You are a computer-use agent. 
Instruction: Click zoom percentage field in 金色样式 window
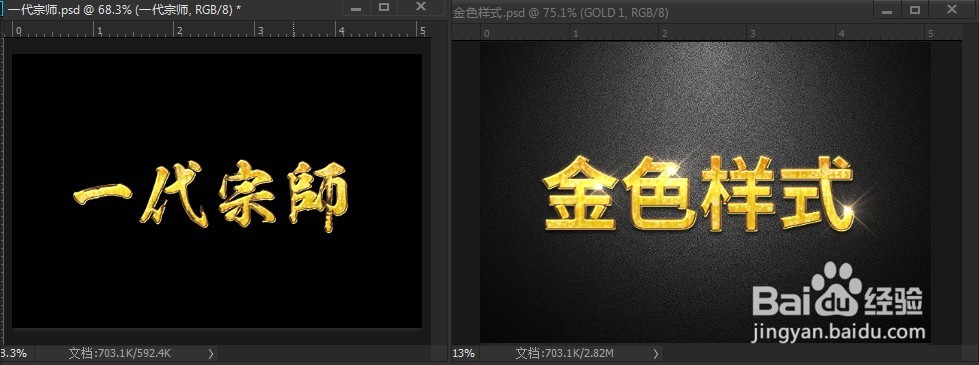(463, 353)
